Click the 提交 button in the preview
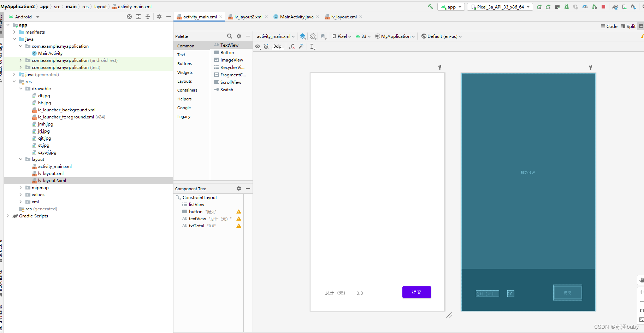The width and height of the screenshot is (644, 333). [416, 292]
